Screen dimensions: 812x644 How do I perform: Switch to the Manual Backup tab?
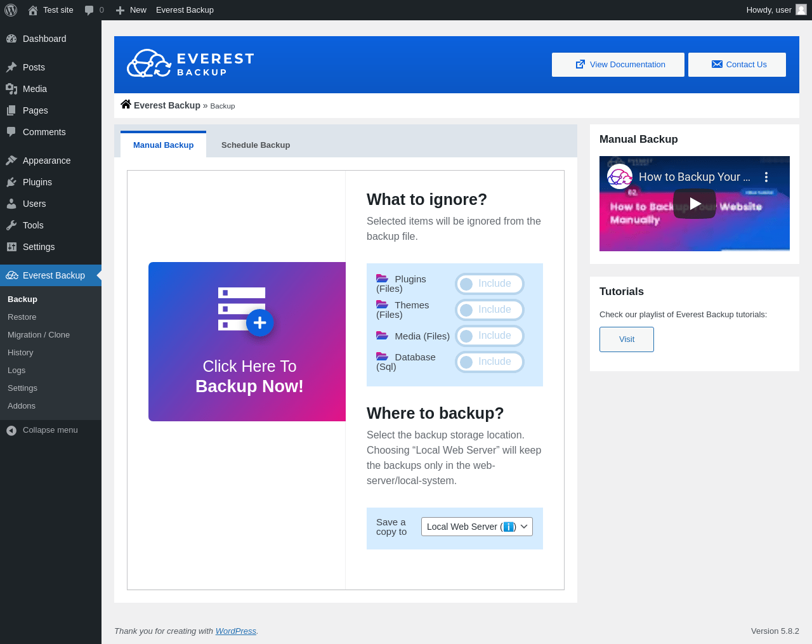coord(164,145)
